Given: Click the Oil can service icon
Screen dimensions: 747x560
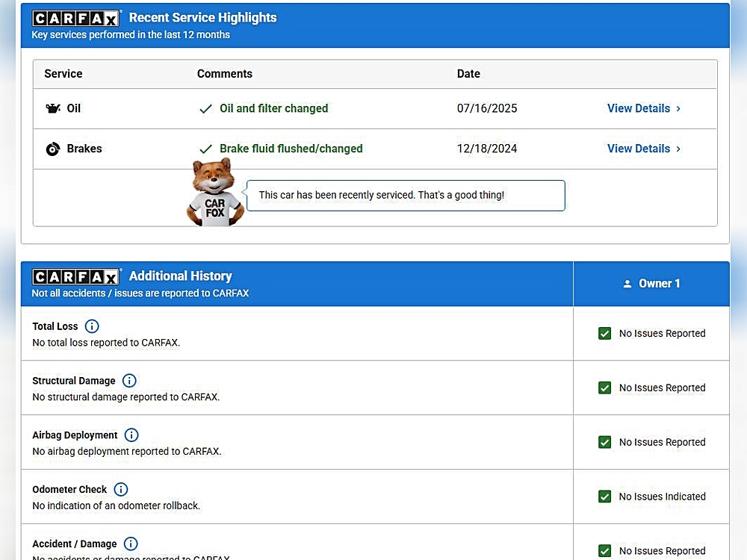Looking at the screenshot, I should click(52, 109).
